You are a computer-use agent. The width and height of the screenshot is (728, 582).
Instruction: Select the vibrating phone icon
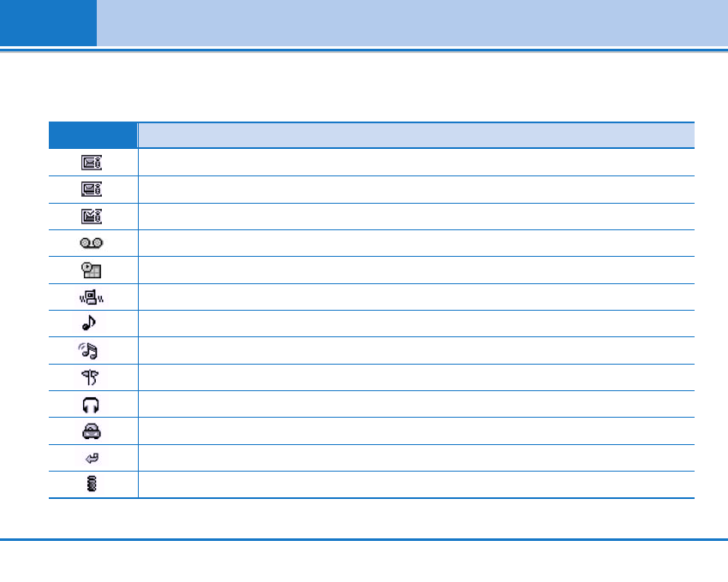(x=92, y=298)
